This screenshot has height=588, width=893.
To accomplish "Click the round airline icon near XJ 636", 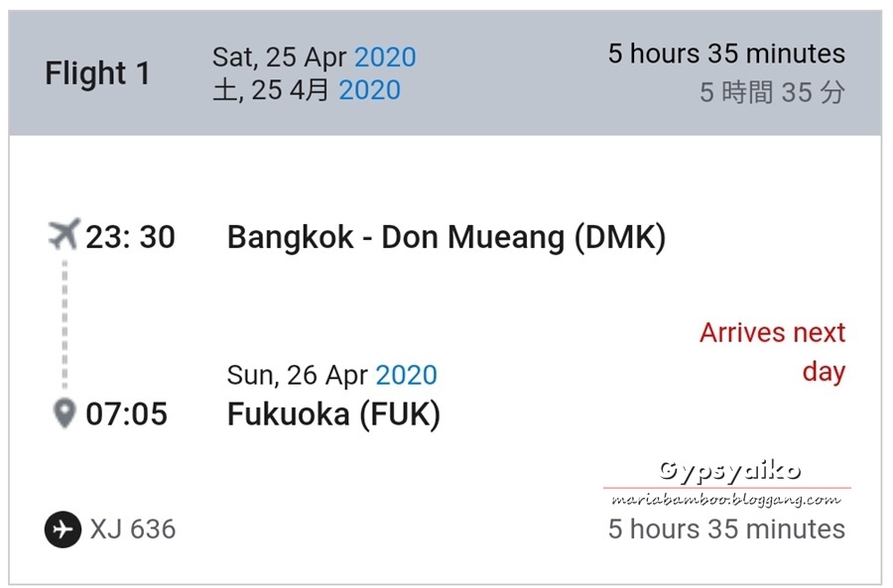I will click(63, 529).
